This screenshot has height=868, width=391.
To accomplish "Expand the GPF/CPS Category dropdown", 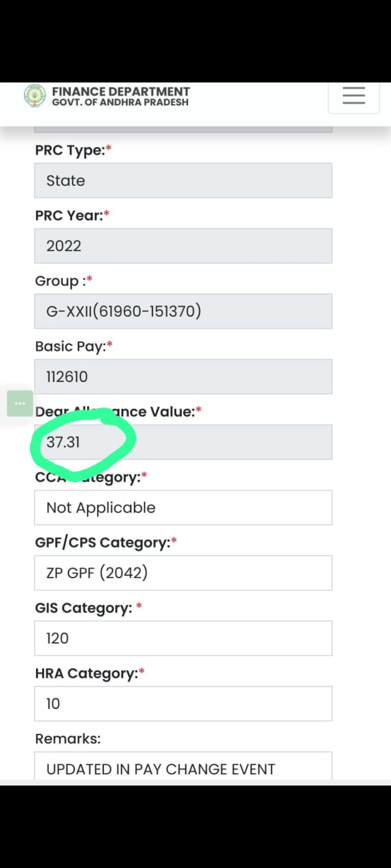I will 183,573.
